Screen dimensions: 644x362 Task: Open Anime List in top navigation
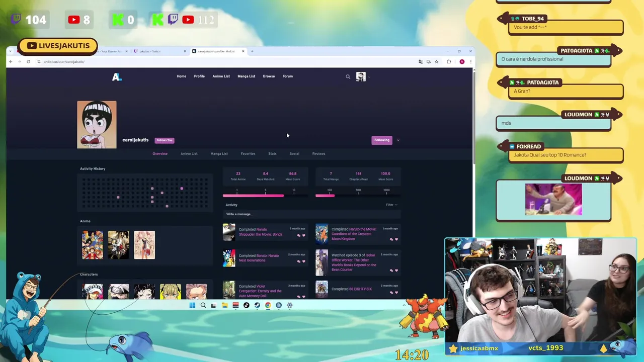coord(221,76)
